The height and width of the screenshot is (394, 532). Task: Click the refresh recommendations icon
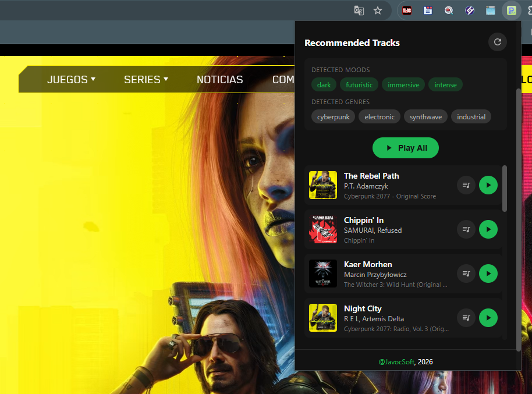(x=497, y=42)
